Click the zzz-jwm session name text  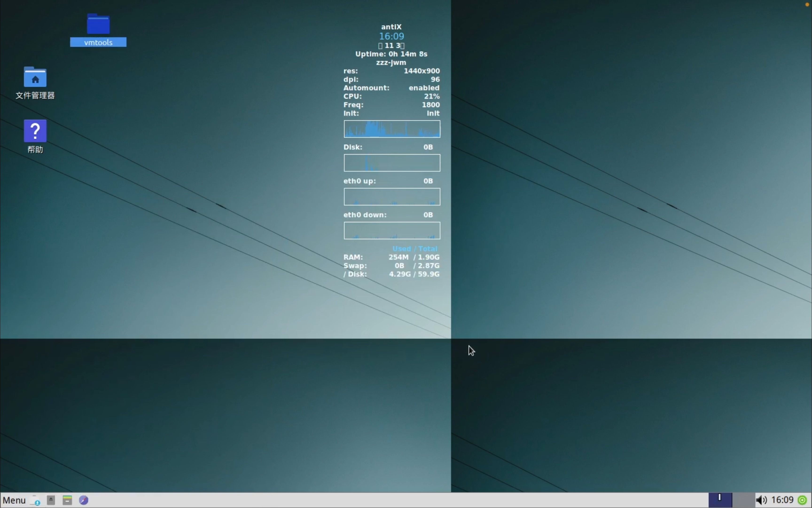coord(391,63)
